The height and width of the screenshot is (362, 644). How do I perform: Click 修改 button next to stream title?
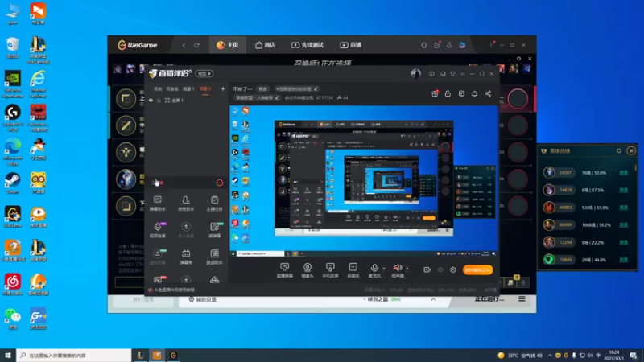click(x=263, y=88)
